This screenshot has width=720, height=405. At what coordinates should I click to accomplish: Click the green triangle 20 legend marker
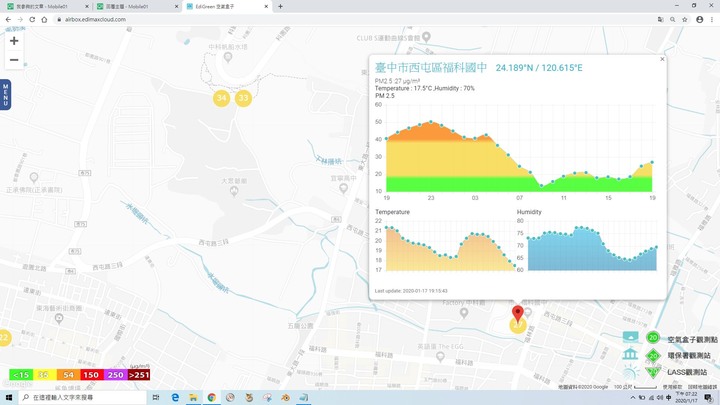coord(652,371)
